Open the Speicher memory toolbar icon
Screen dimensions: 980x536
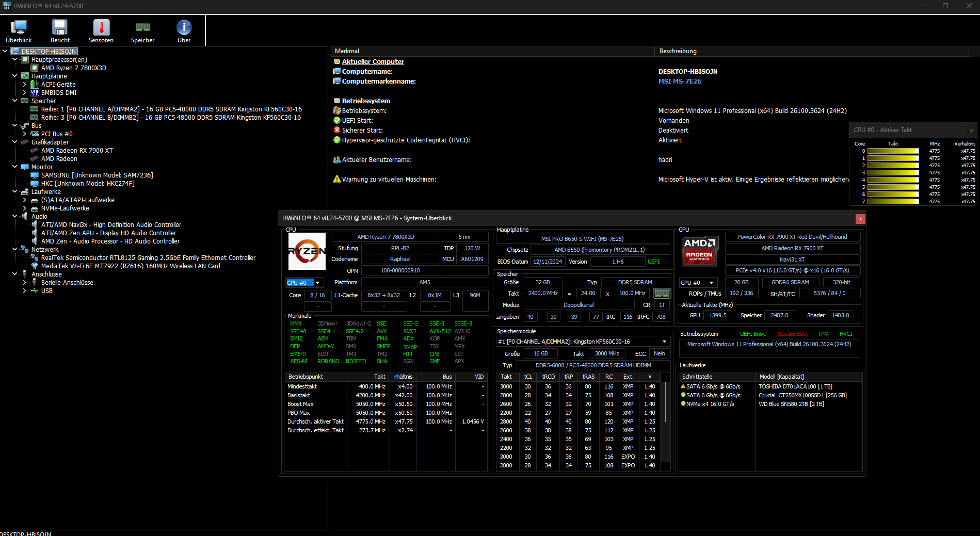[x=142, y=31]
